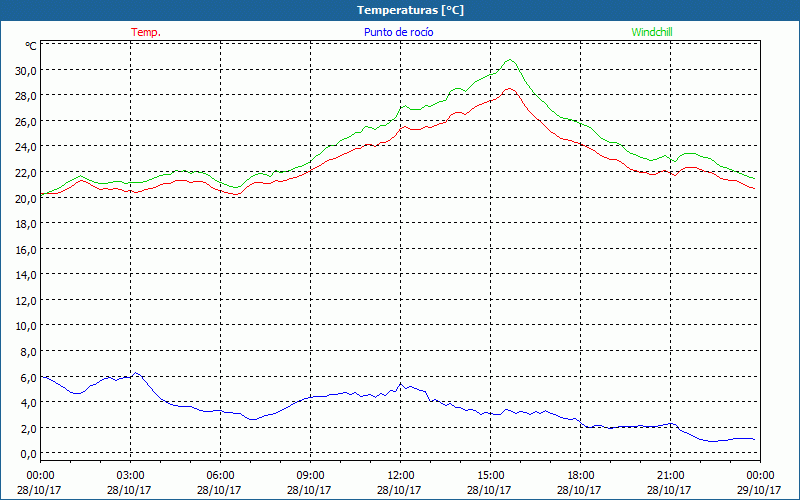Screen dimensions: 800x500
Task: Select the blue "Punto de rocío" legend label
Action: (398, 32)
